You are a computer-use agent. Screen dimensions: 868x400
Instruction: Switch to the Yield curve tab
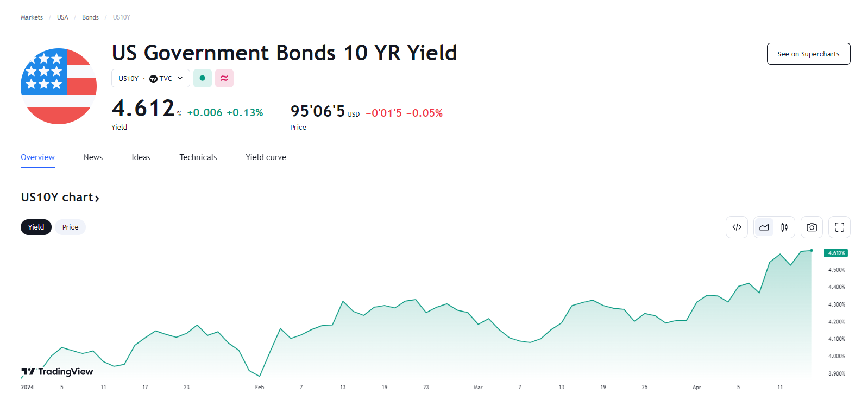pos(266,157)
